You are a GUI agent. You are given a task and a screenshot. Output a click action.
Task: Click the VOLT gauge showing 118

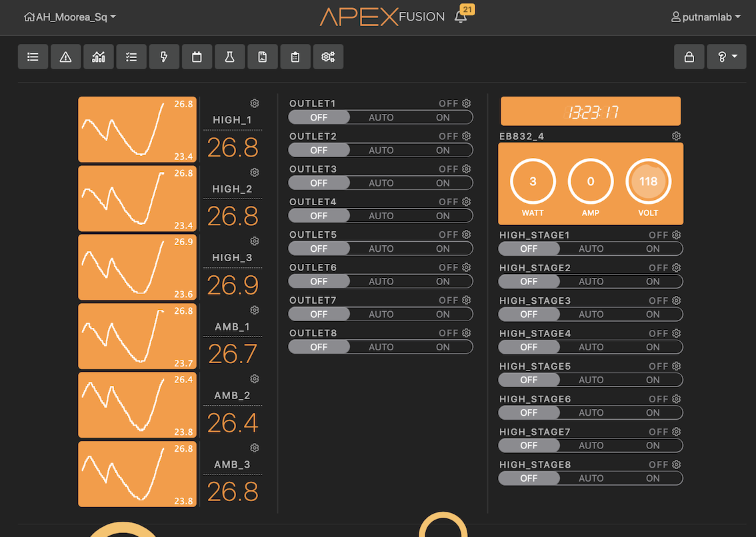coord(648,181)
